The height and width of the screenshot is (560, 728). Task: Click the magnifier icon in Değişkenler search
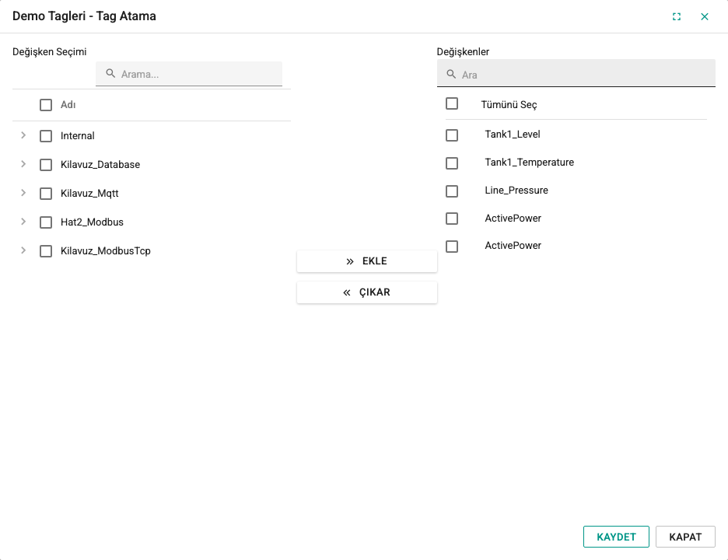pyautogui.click(x=451, y=75)
